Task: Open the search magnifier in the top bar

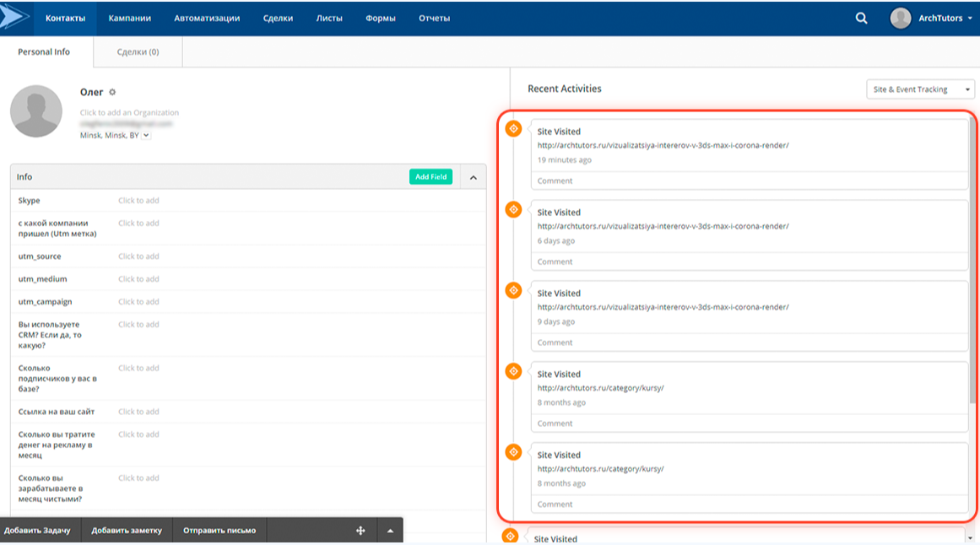Action: (860, 17)
